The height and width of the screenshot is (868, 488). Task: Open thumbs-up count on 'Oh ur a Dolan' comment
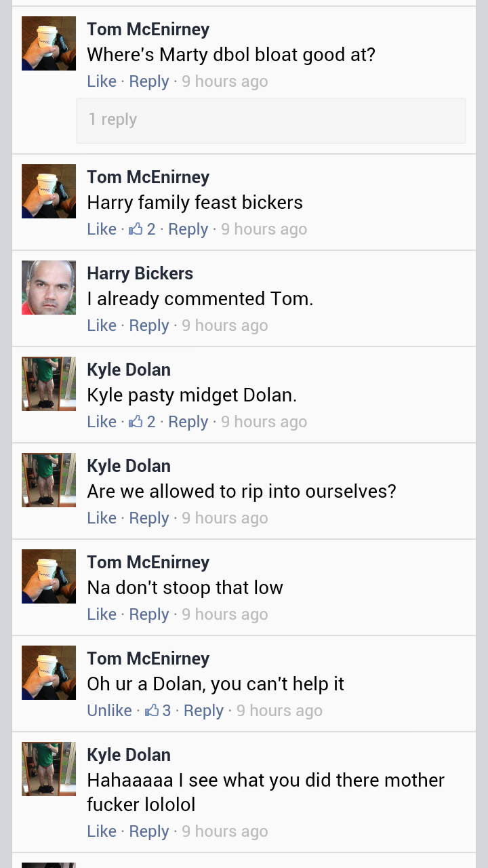tap(157, 711)
